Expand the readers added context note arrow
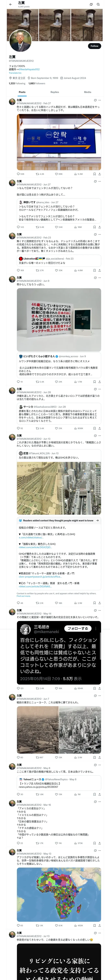 click(97, 520)
